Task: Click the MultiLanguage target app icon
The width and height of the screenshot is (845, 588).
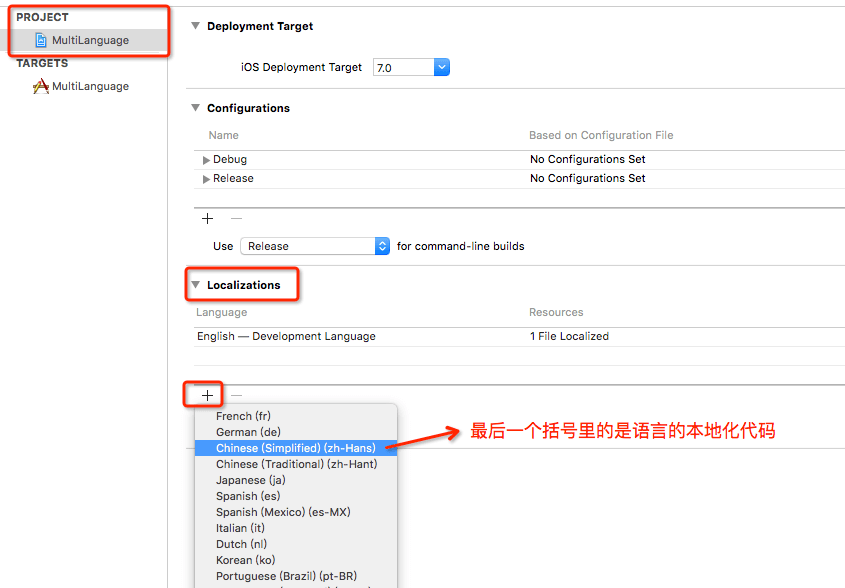Action: click(x=41, y=86)
